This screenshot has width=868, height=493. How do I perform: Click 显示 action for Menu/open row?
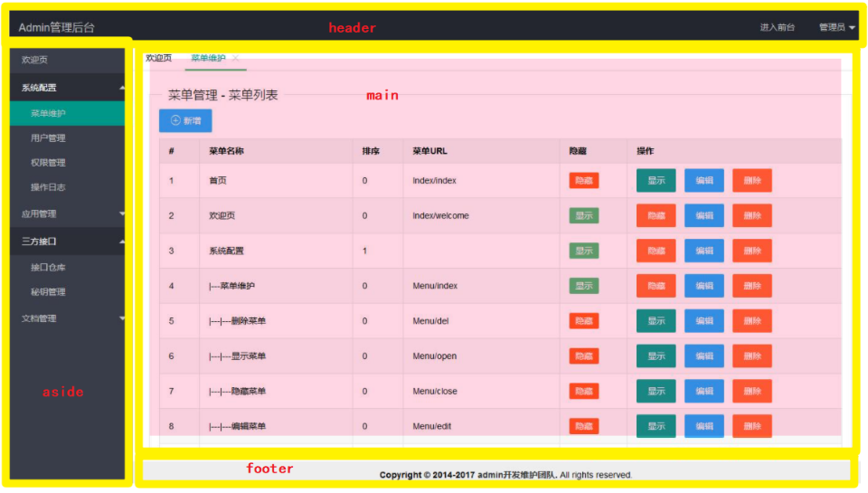[x=656, y=356]
